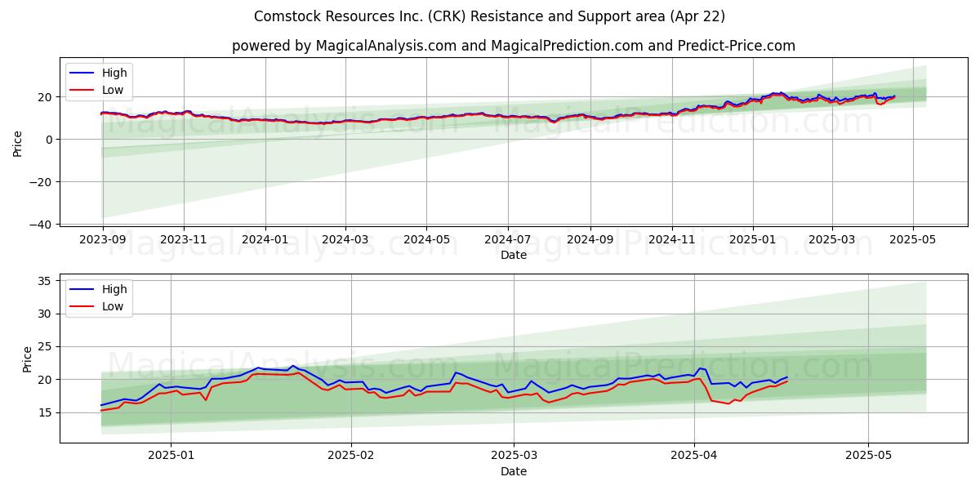Click the bottom chart 'Price' axis label
This screenshot has height=490, width=980.
tap(27, 359)
